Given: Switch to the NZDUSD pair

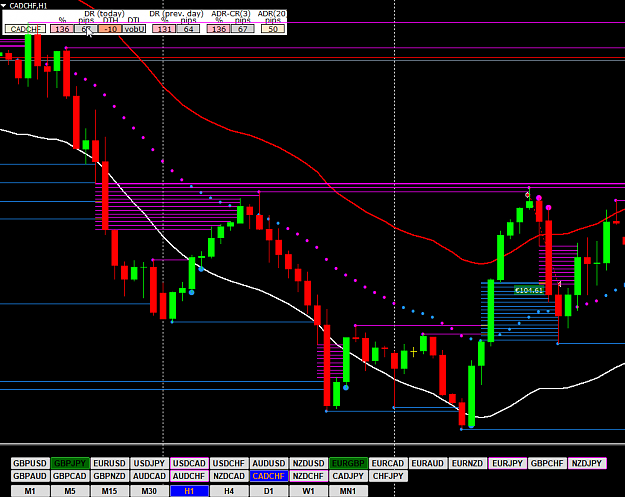Looking at the screenshot, I should pyautogui.click(x=309, y=463).
